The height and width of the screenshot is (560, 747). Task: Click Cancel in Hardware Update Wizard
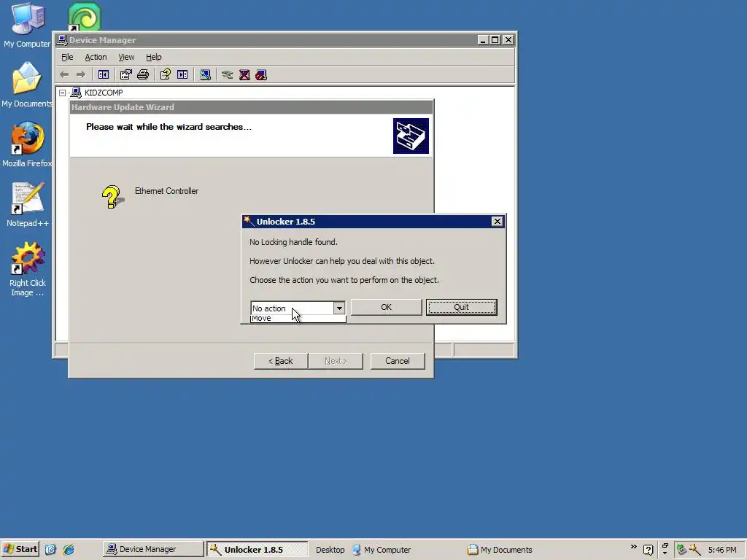click(x=398, y=361)
